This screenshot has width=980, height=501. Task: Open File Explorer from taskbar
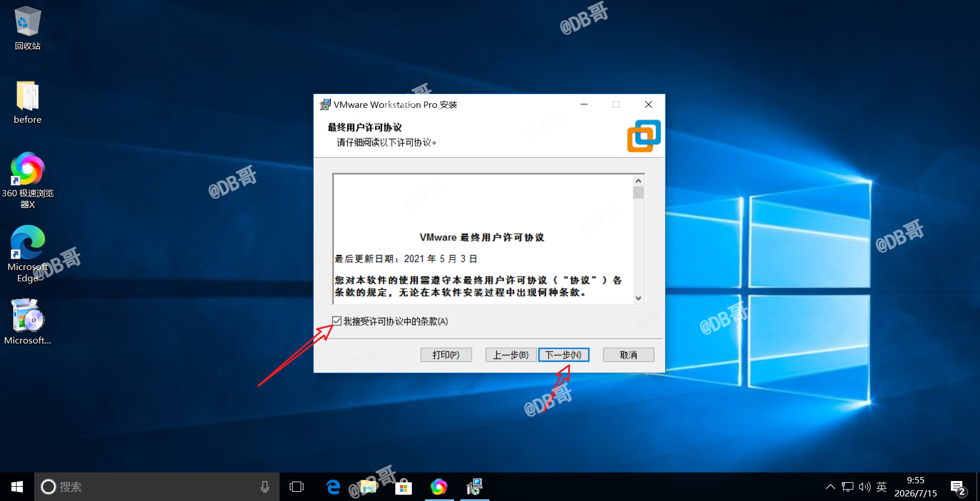click(368, 487)
